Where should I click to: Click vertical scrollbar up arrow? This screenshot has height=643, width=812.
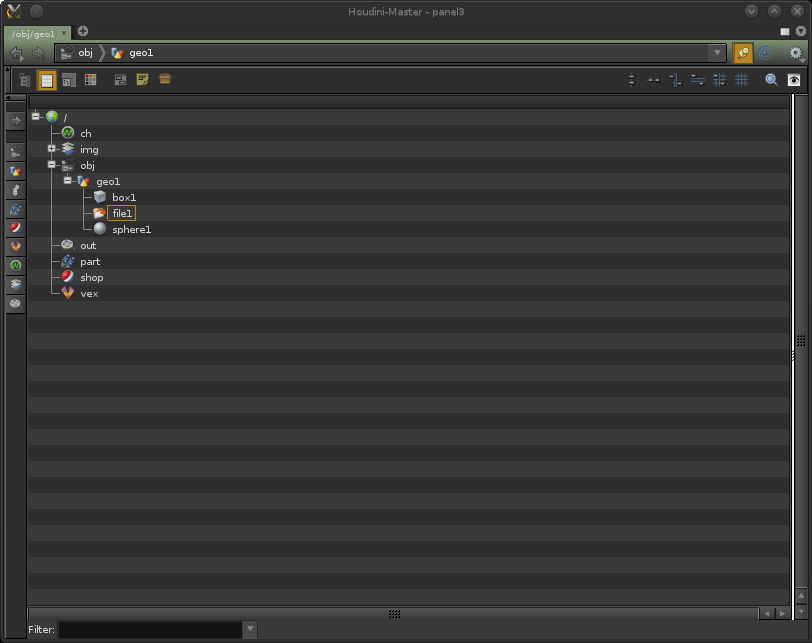pos(801,596)
